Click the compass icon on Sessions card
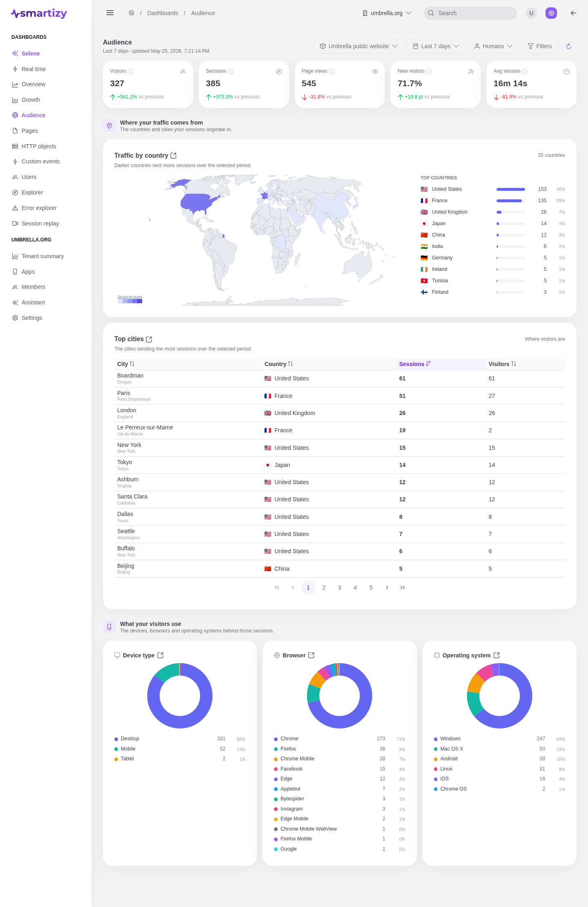This screenshot has height=907, width=588. (279, 71)
